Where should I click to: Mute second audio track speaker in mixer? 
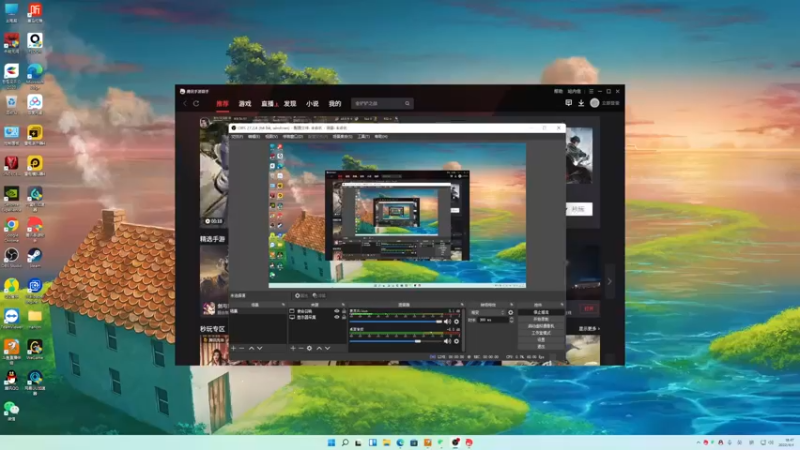point(447,341)
